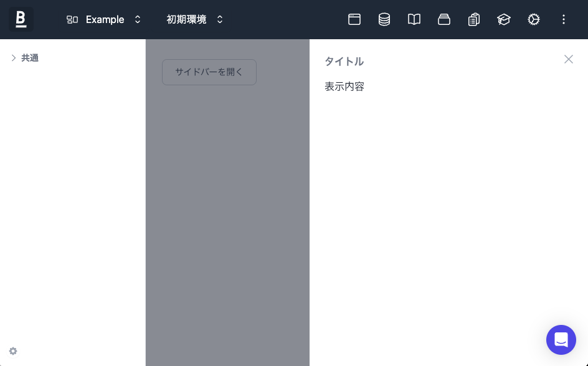
Task: Open the graduation cap tutorial icon
Action: click(504, 19)
